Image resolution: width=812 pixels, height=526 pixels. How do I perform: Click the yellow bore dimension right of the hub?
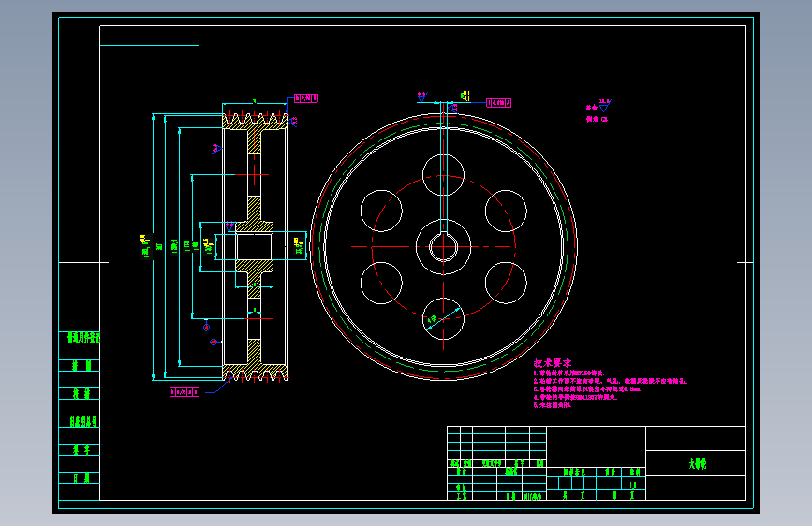[299, 245]
